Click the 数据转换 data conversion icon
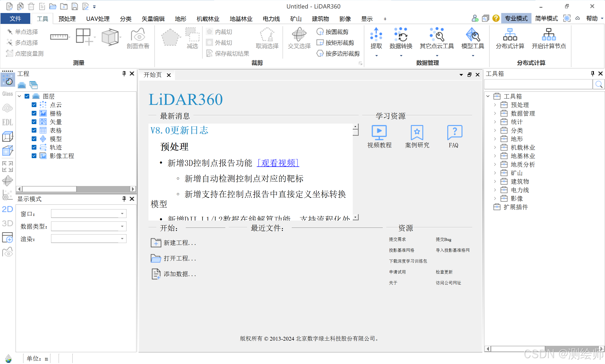This screenshot has height=364, width=605. [400, 35]
